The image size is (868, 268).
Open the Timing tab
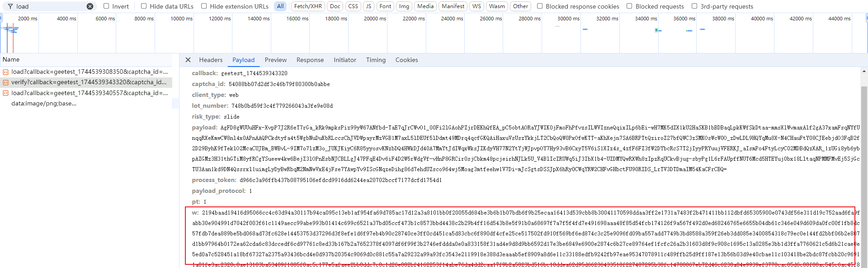click(376, 60)
